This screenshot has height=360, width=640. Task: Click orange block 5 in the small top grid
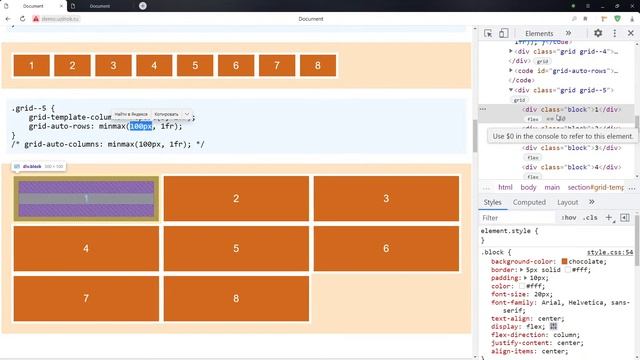click(x=195, y=66)
